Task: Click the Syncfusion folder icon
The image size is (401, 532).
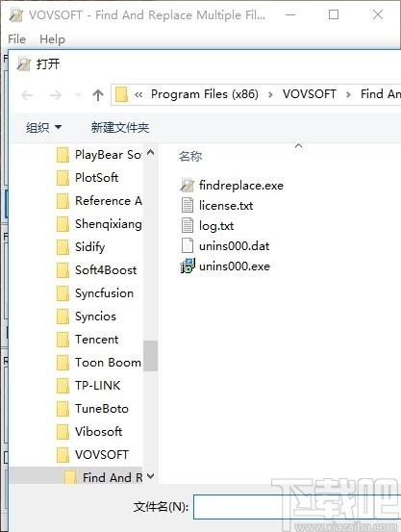Action: 63,293
